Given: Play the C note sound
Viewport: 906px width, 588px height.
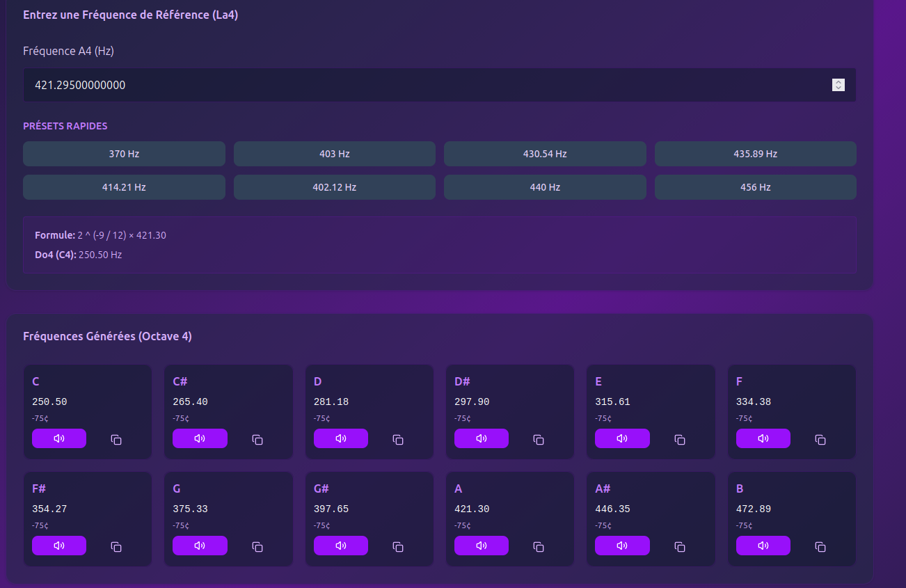Looking at the screenshot, I should tap(59, 438).
